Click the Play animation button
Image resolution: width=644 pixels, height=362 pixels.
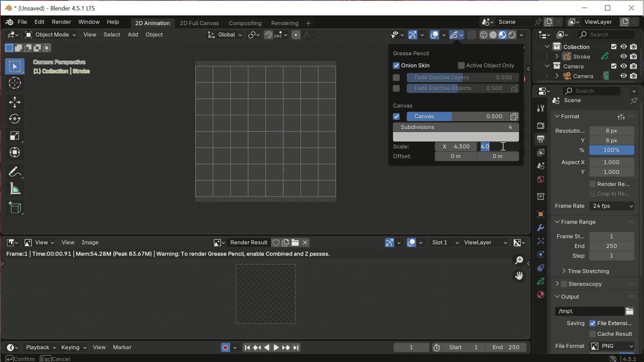[276, 347]
